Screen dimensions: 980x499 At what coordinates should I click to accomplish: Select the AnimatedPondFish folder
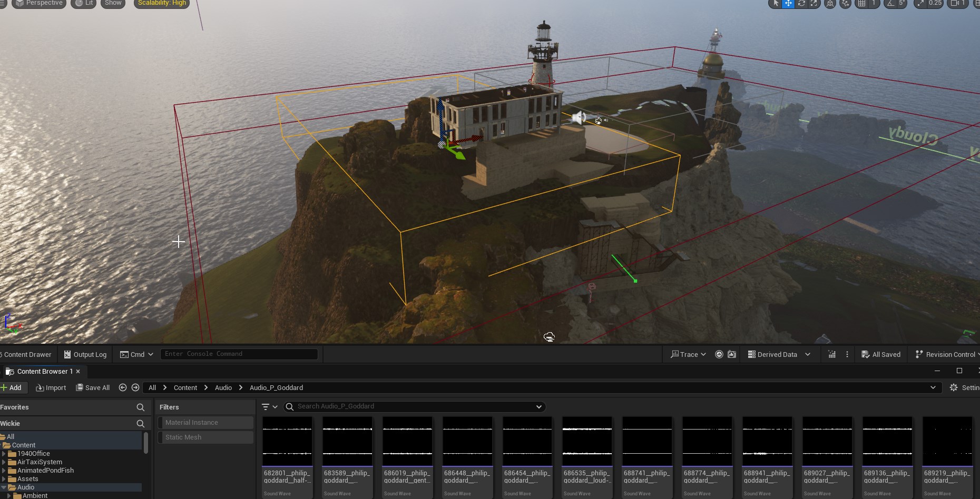[x=45, y=470]
